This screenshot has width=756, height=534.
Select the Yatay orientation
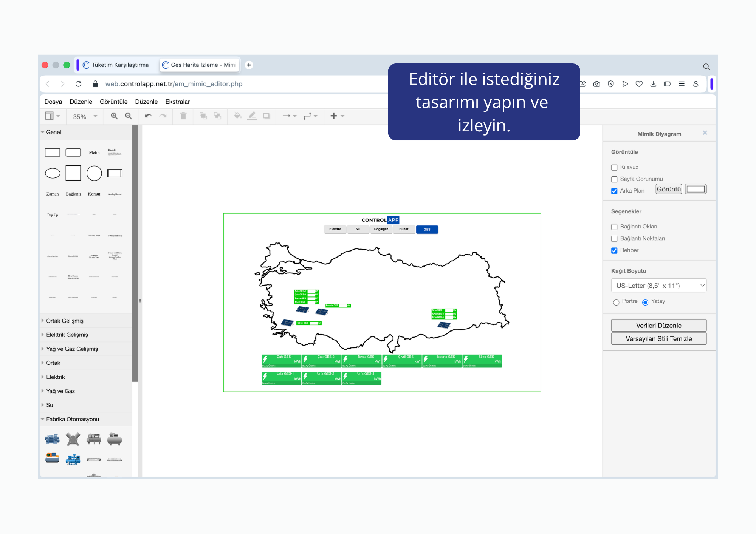pos(645,302)
